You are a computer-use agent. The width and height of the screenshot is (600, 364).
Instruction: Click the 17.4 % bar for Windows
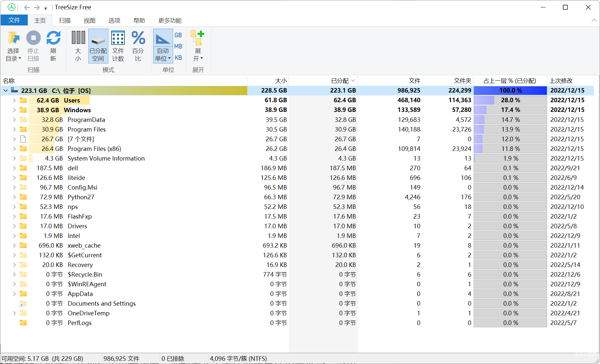(x=510, y=110)
